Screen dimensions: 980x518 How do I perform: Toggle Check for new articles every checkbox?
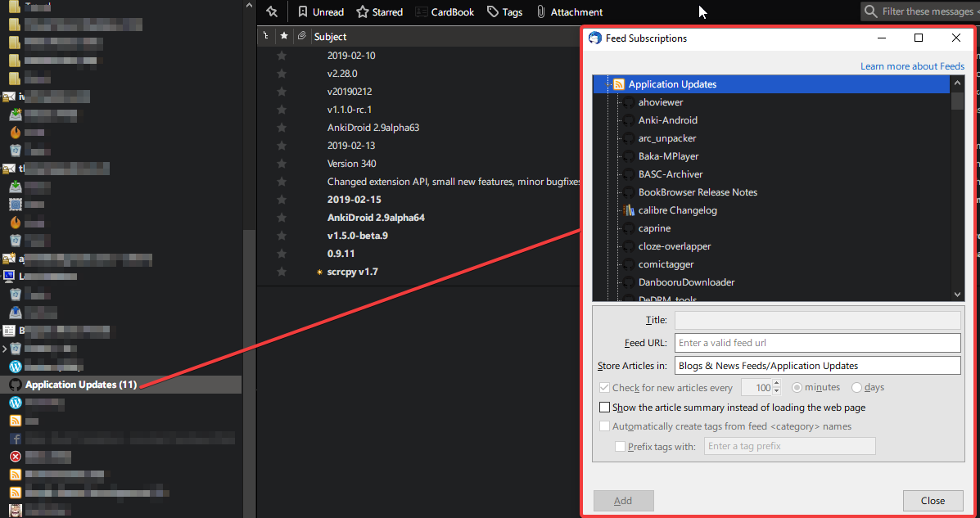pos(604,387)
